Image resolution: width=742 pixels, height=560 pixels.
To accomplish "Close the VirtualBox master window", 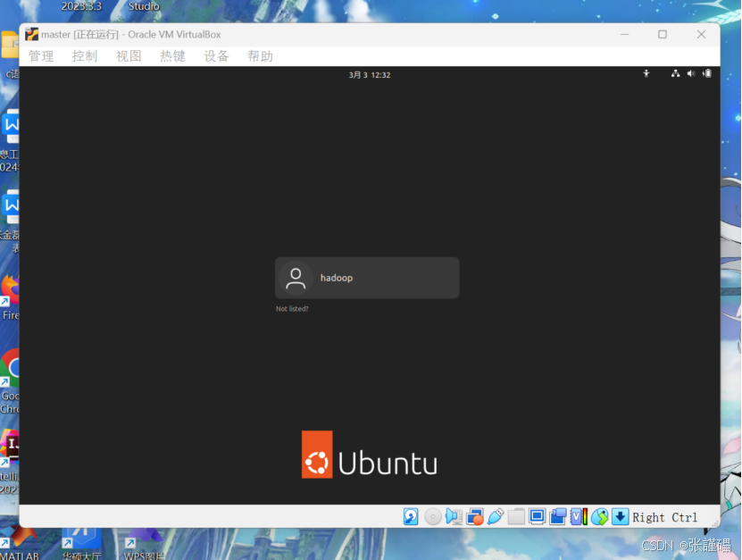I will pos(701,35).
